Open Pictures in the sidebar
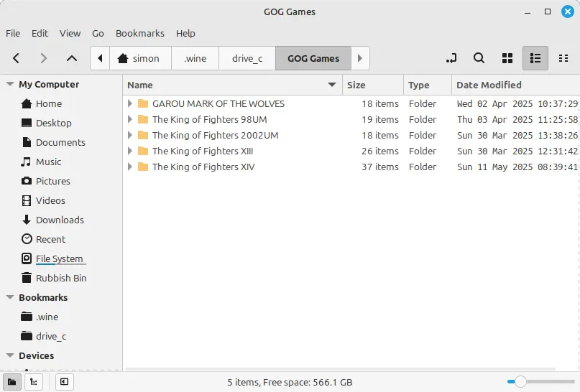This screenshot has width=580, height=392. tap(53, 182)
